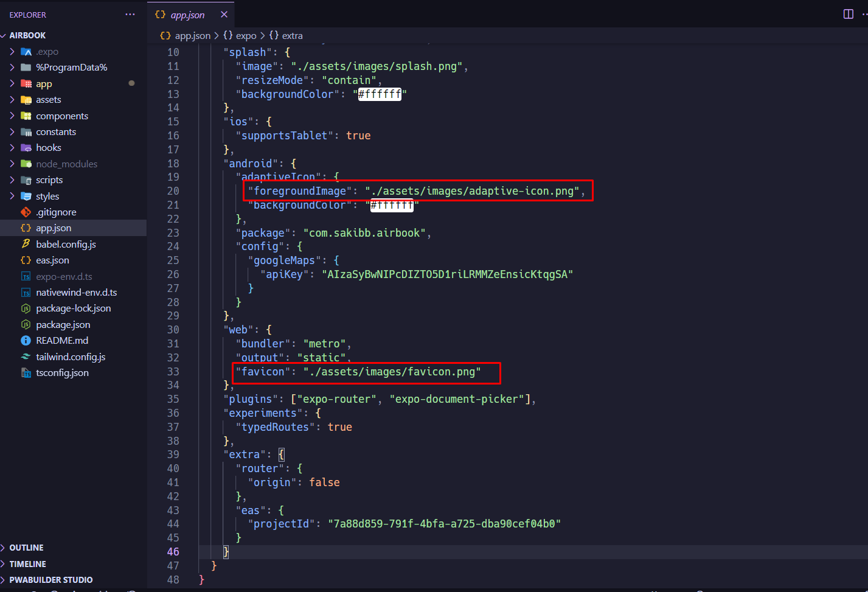
Task: Expand the hooks folder chevron
Action: pos(12,148)
